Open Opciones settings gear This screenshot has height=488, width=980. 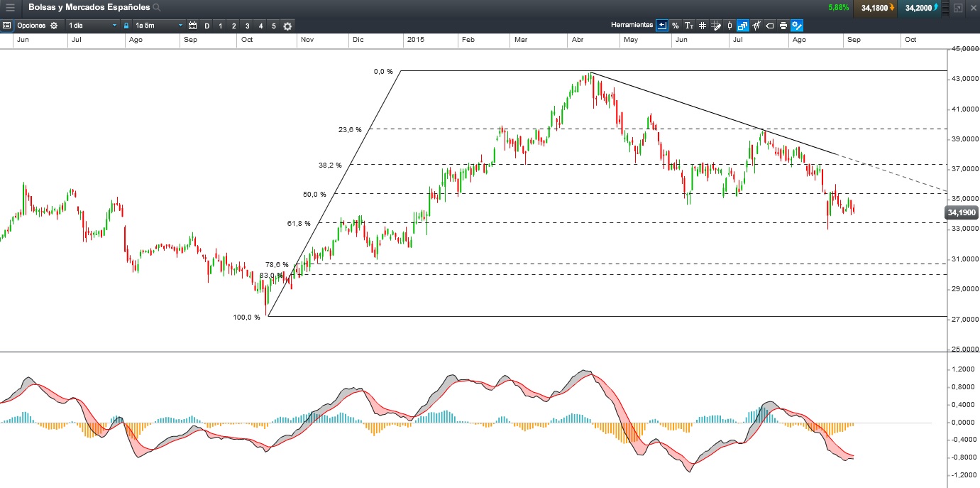[53, 26]
